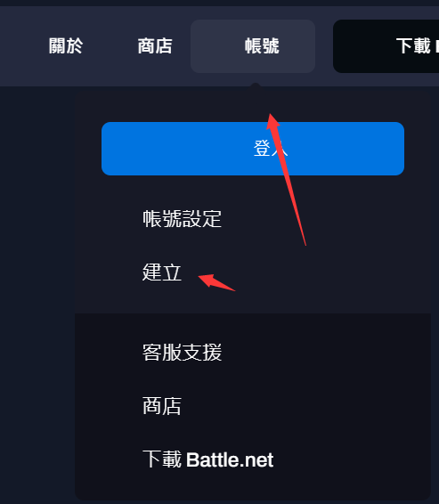
Task: Open 商店 in the top navigation bar
Action: [x=155, y=46]
